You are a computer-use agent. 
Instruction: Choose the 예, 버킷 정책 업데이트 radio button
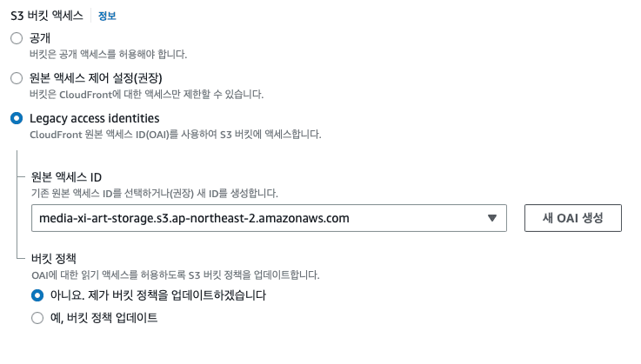pyautogui.click(x=37, y=318)
